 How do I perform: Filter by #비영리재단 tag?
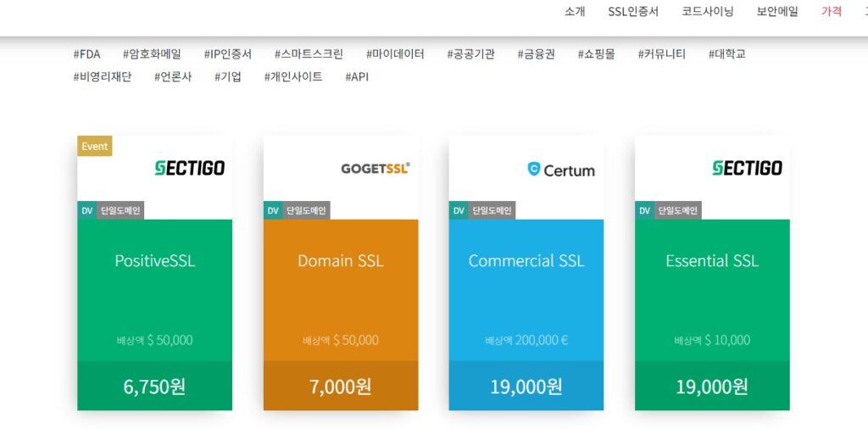103,77
